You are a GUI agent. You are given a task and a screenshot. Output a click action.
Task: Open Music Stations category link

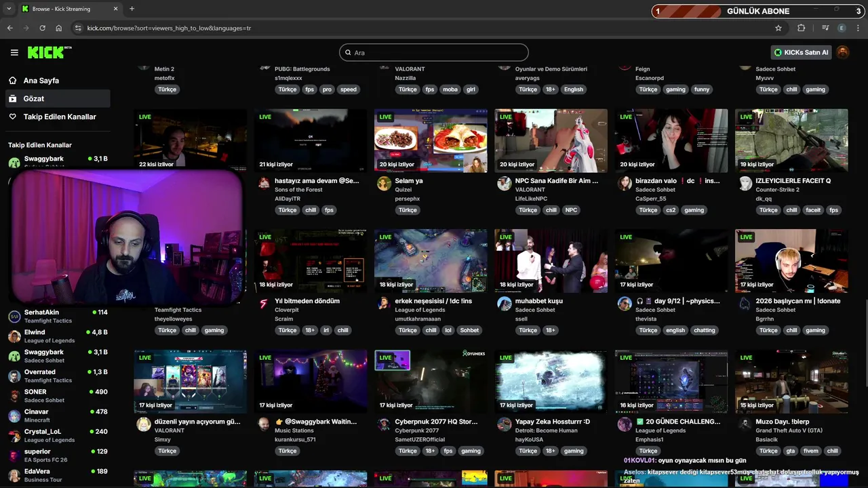[x=294, y=430]
